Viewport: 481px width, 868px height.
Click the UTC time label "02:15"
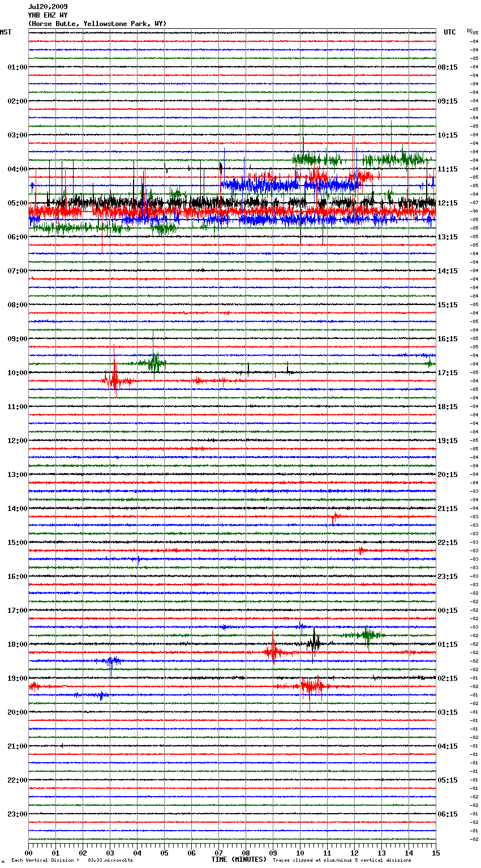click(x=448, y=678)
